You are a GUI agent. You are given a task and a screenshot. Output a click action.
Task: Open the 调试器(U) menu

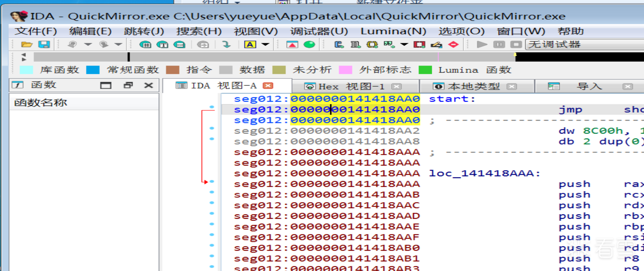tap(319, 31)
